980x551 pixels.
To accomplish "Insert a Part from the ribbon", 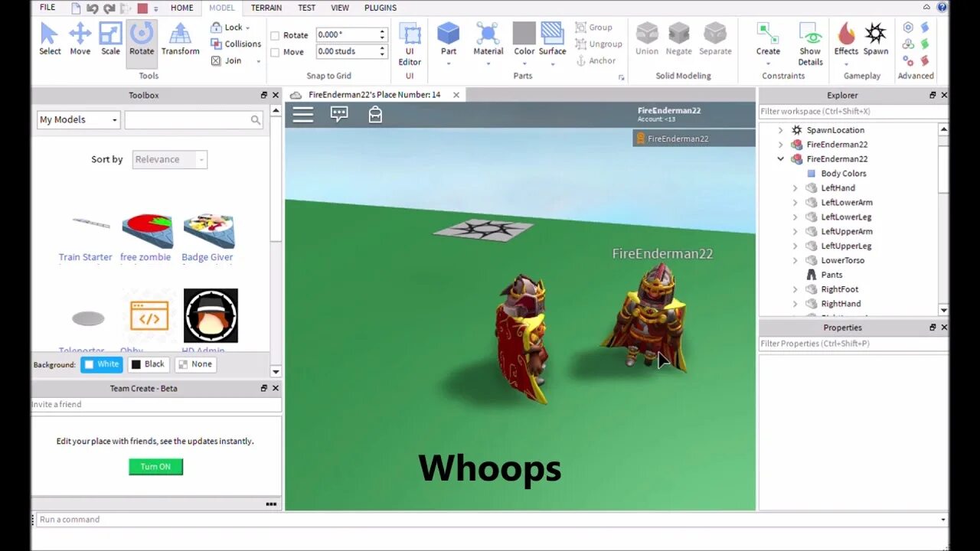I will point(448,39).
